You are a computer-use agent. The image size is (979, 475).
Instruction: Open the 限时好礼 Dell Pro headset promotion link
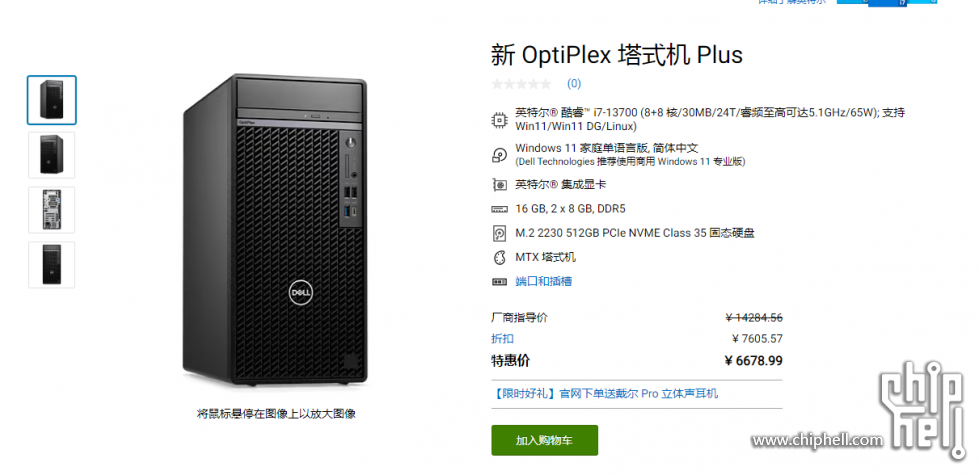[x=604, y=393]
